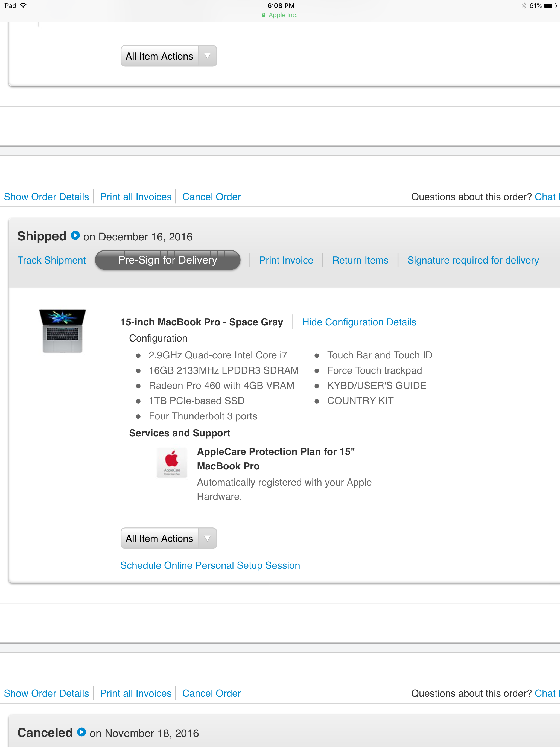Click 'Force Touch trackpad' text
The image size is (560, 747).
(375, 370)
